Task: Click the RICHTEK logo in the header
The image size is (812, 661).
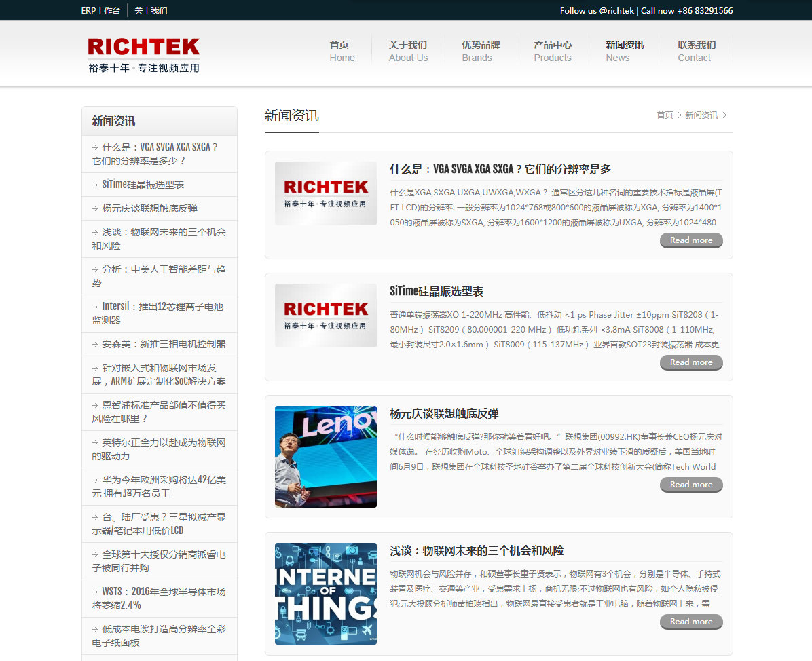Action: (143, 55)
